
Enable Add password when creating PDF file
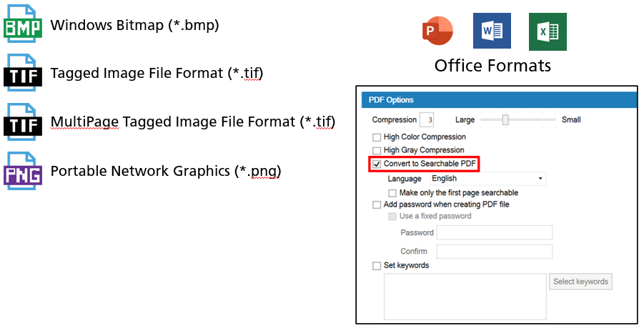point(377,205)
